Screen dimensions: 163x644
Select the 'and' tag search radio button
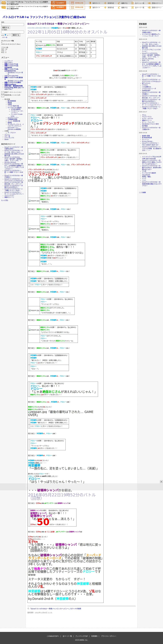[5, 35]
